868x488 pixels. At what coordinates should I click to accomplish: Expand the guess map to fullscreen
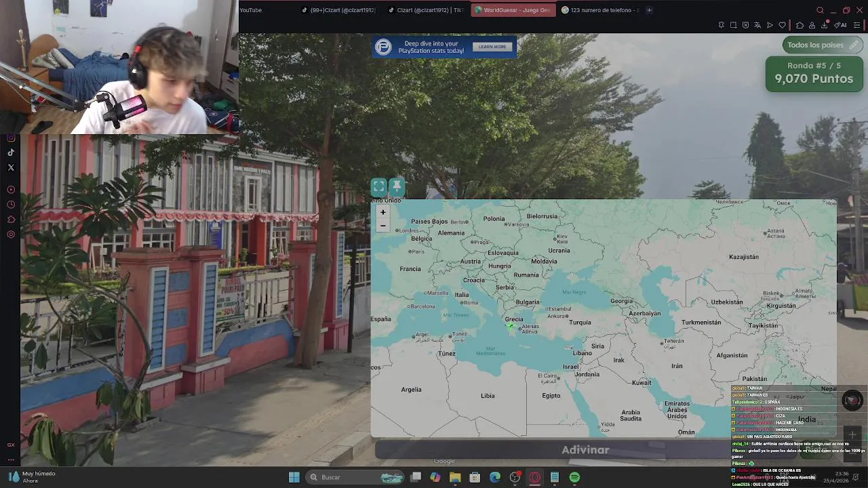379,186
